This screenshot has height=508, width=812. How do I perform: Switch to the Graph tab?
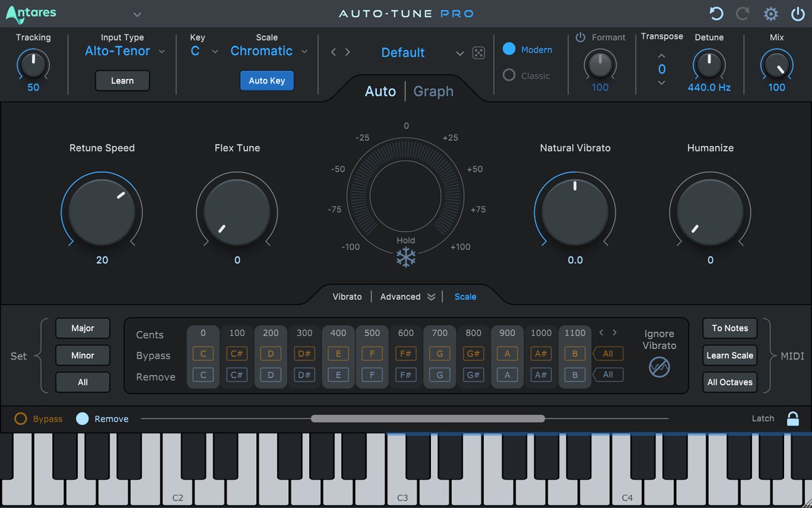[433, 91]
